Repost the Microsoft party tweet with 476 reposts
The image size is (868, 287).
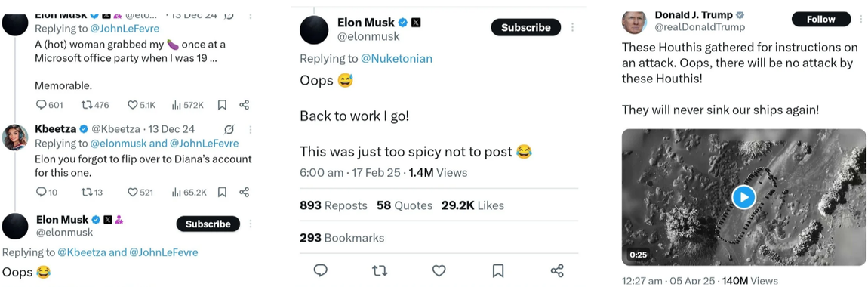(x=86, y=105)
